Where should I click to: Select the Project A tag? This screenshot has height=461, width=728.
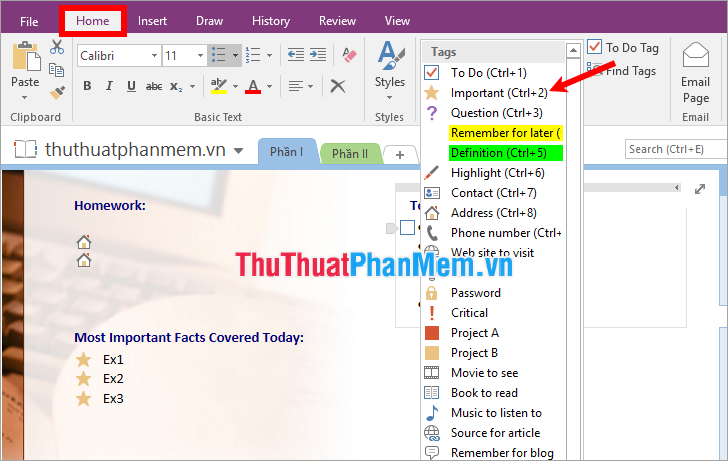coord(494,333)
